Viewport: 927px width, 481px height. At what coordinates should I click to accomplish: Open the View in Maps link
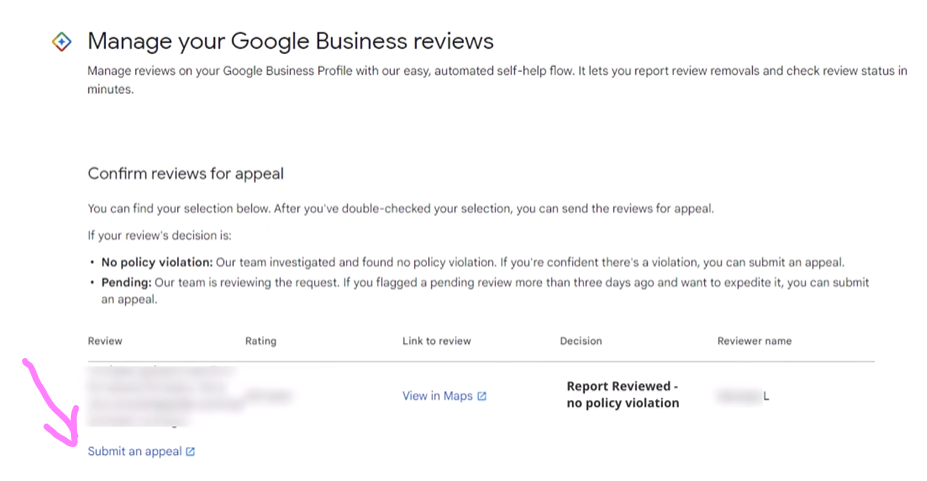pyautogui.click(x=437, y=396)
